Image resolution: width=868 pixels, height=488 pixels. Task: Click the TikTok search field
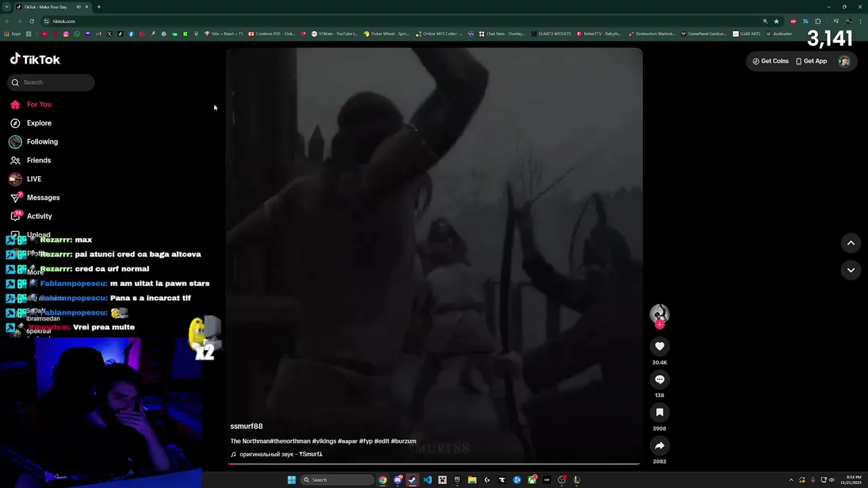[51, 83]
